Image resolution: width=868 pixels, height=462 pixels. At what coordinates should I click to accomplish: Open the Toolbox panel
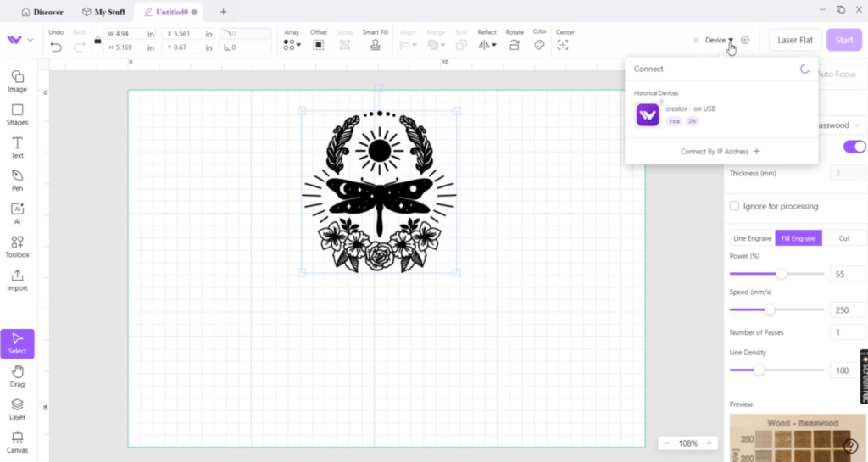(x=17, y=246)
